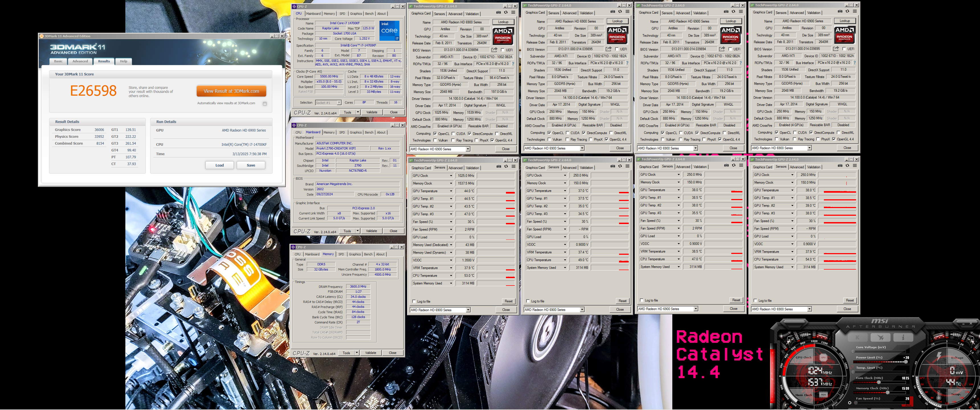Image resolution: width=980 pixels, height=410 pixels.
Task: Click Core Clock slider handle in Afterburner
Action: 879,382
